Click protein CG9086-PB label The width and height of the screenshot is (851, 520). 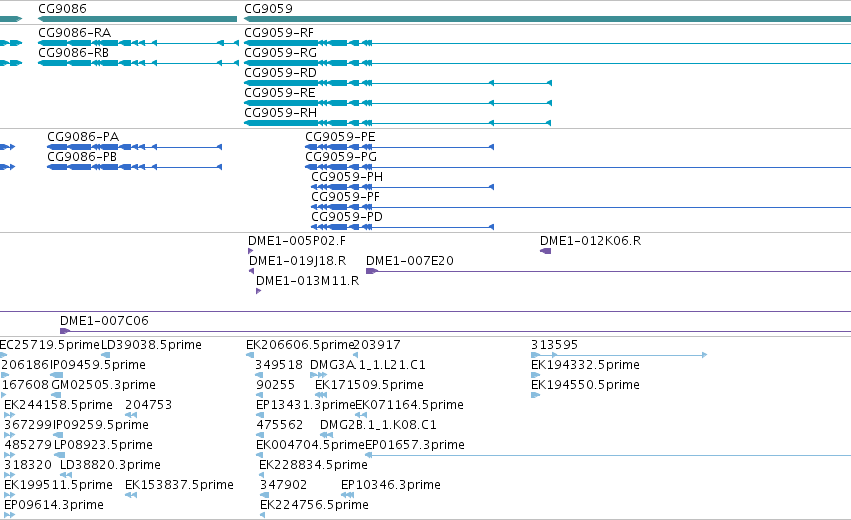82,156
